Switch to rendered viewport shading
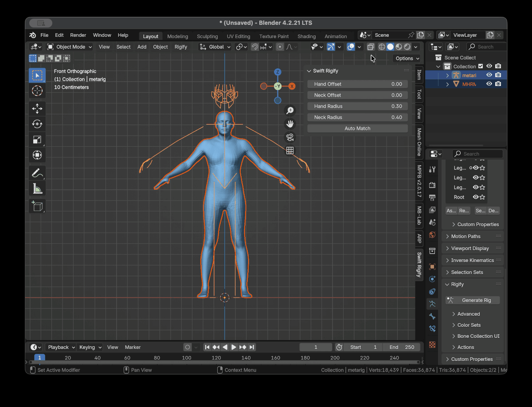The image size is (532, 407). (407, 47)
